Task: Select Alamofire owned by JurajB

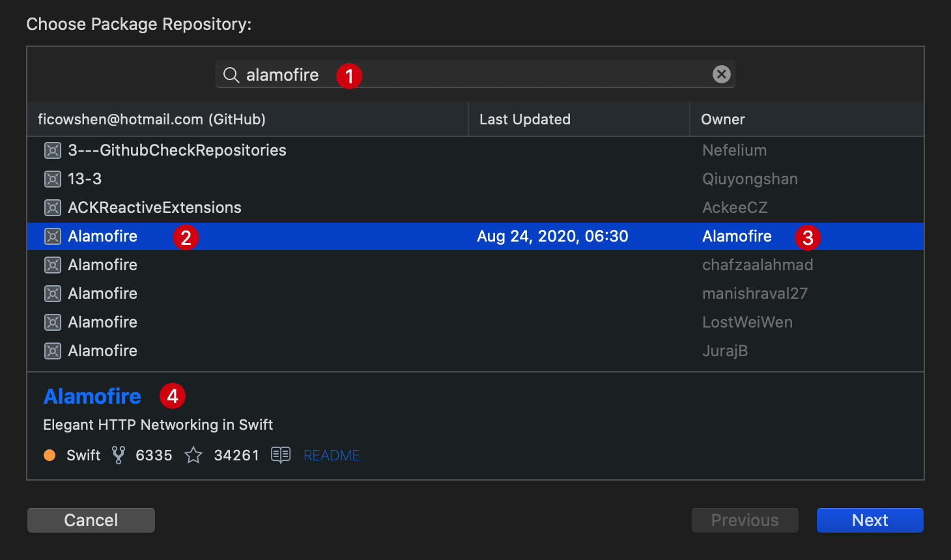Action: [x=475, y=351]
